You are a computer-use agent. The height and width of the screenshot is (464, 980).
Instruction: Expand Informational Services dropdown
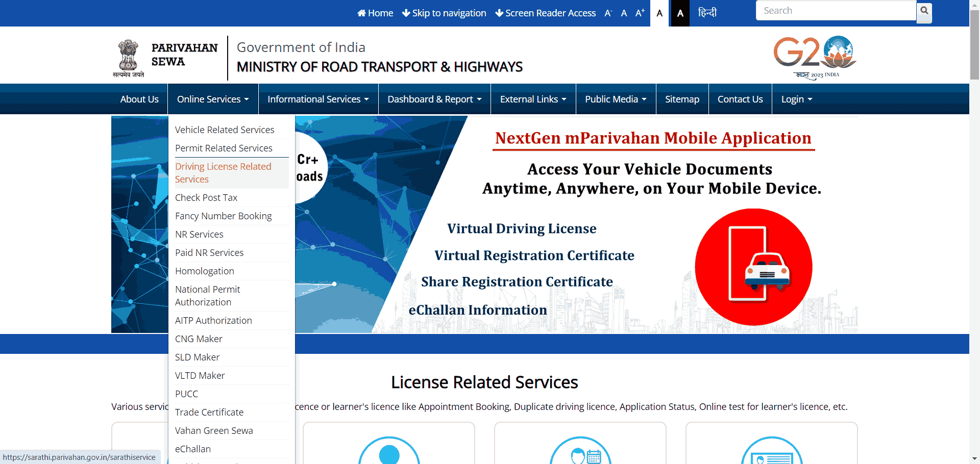318,99
